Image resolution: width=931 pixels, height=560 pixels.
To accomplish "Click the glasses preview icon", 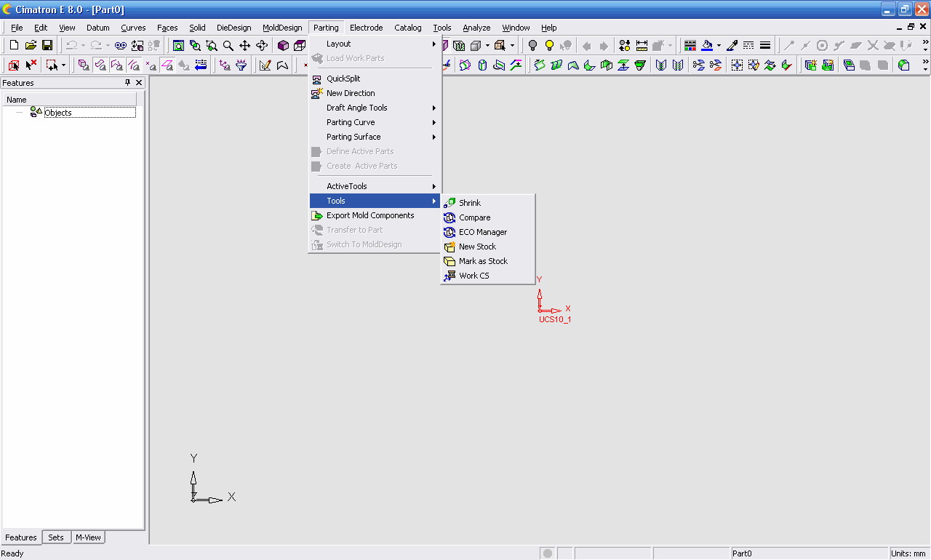I will [x=121, y=45].
